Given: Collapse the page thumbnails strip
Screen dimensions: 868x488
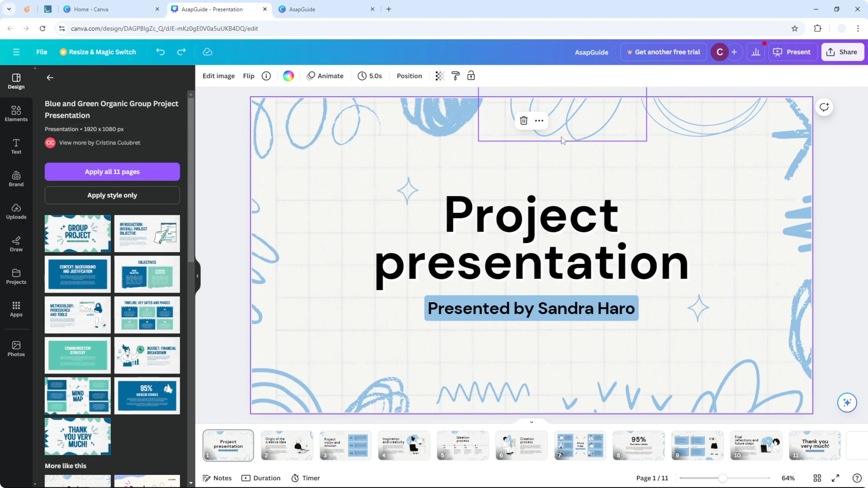Looking at the screenshot, I should [532, 422].
